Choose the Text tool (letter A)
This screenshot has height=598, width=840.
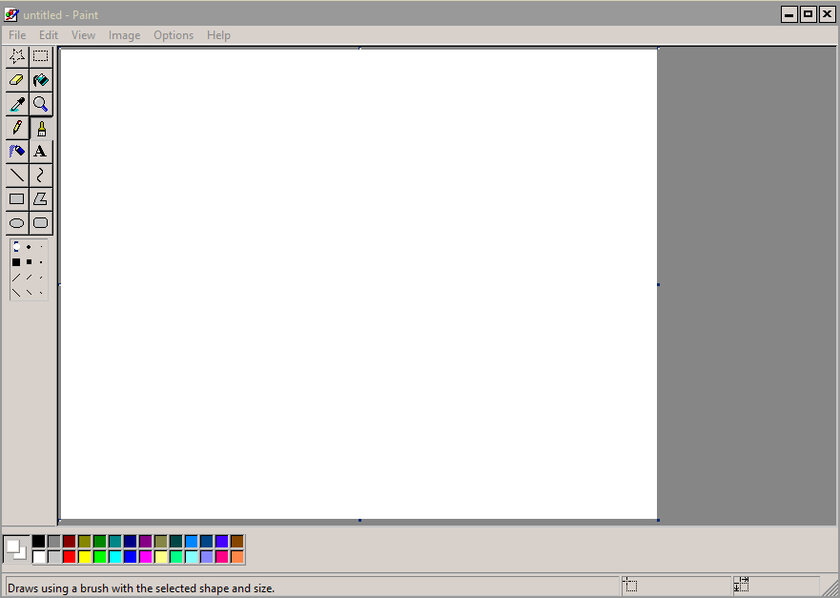pos(41,152)
